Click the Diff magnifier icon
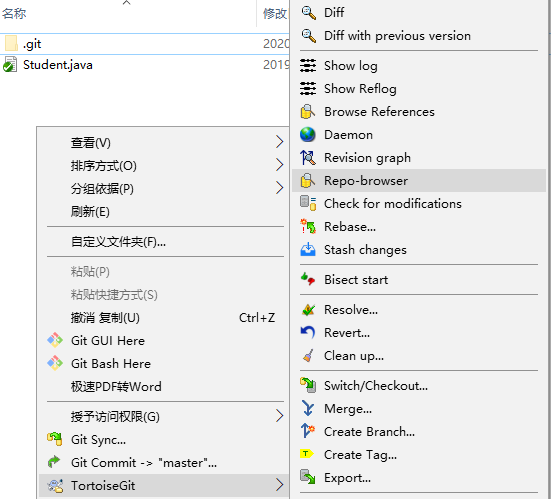Viewport: 551px width, 499px height. click(308, 13)
